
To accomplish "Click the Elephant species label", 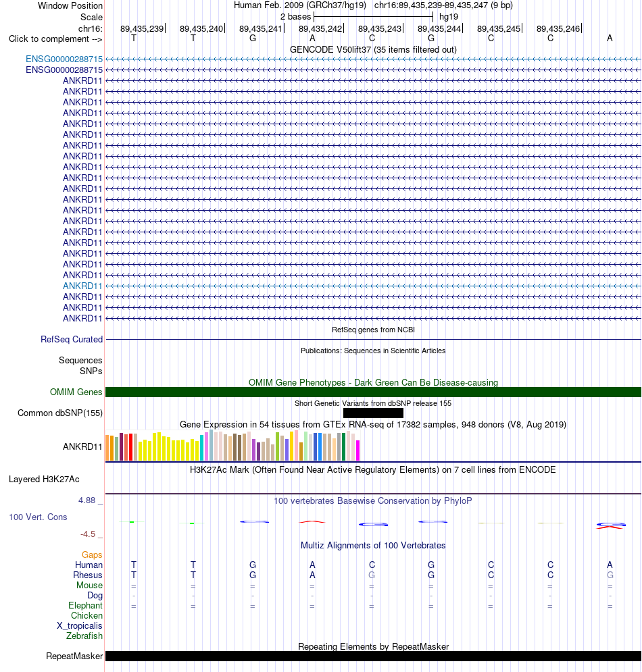I will (85, 606).
